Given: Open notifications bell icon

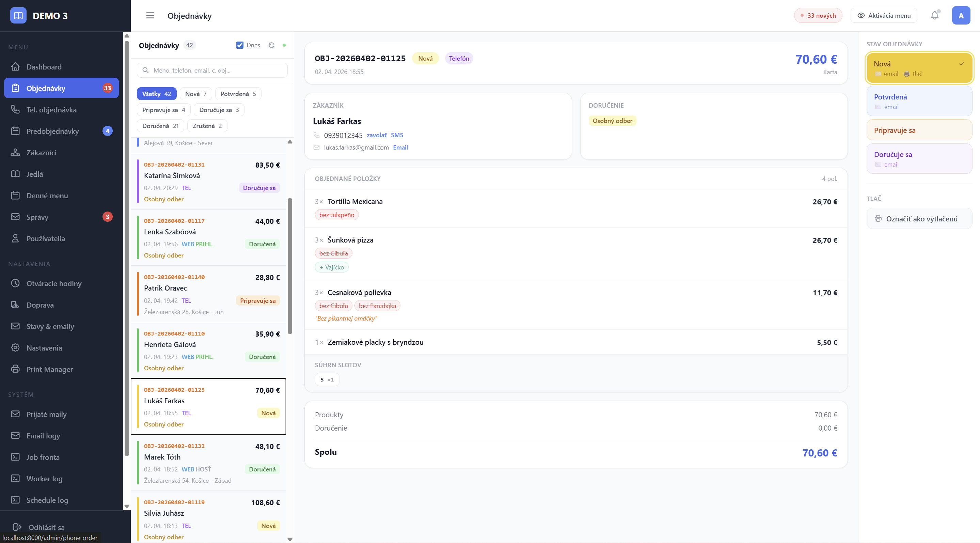Looking at the screenshot, I should tap(934, 16).
